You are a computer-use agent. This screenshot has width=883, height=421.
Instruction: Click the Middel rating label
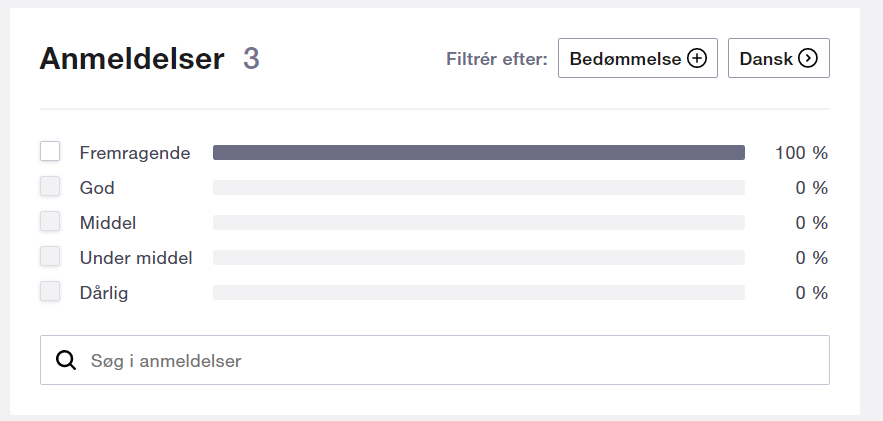[108, 223]
